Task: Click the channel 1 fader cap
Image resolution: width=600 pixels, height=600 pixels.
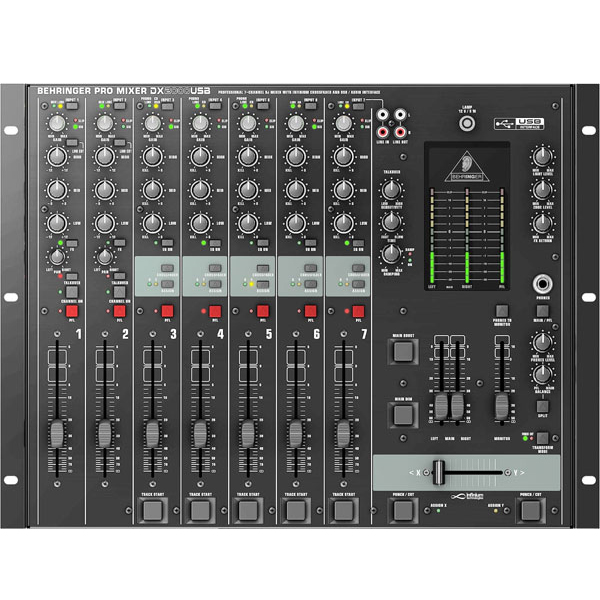Action: [x=57, y=434]
